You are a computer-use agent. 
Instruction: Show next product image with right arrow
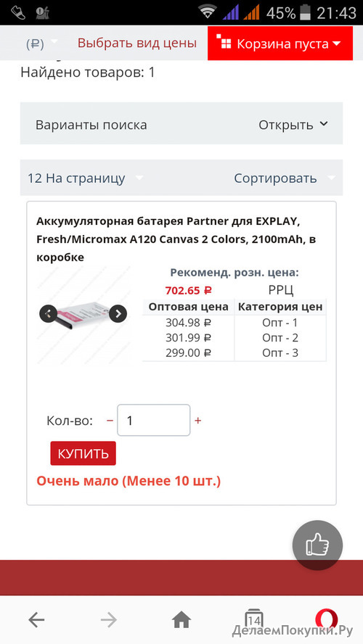[x=118, y=314]
